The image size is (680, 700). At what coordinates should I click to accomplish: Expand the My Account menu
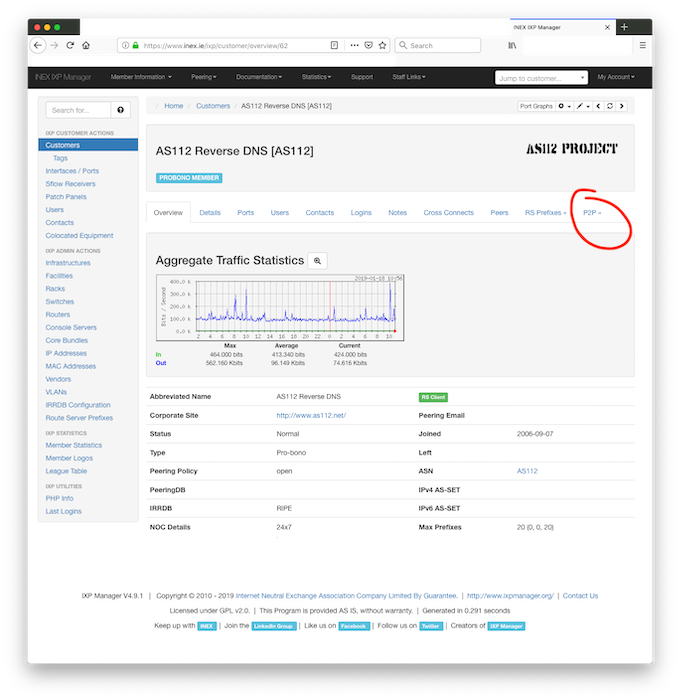point(616,77)
